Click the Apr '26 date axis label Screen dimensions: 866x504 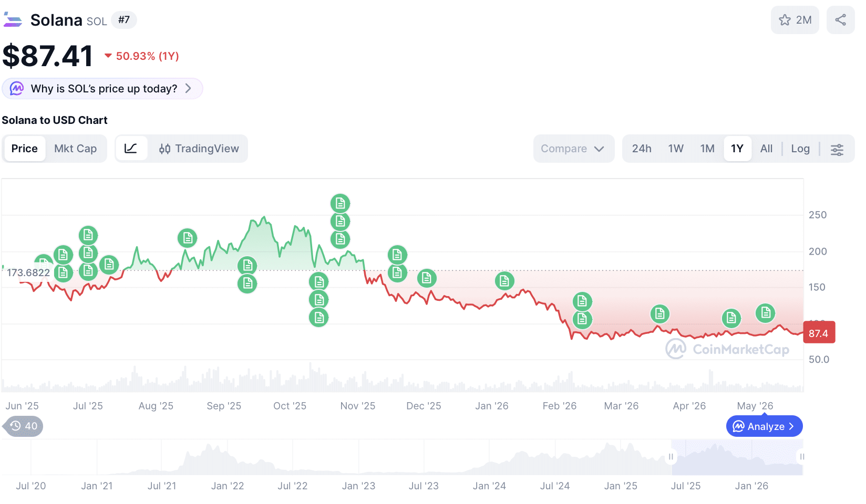pos(689,406)
